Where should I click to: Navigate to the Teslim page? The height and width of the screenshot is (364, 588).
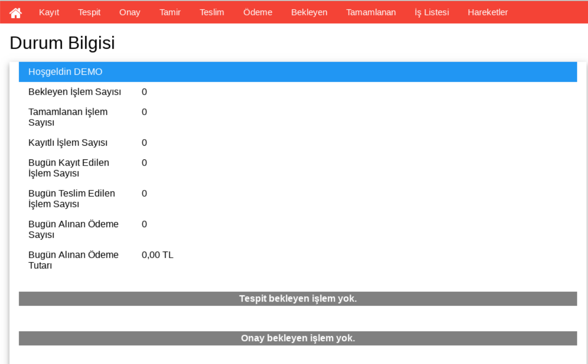click(x=211, y=12)
